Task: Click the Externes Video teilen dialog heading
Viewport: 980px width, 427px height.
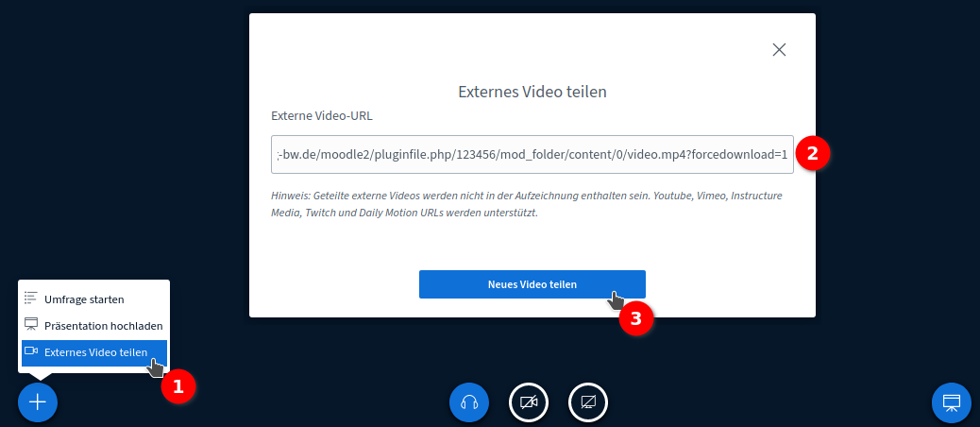Action: pyautogui.click(x=532, y=92)
